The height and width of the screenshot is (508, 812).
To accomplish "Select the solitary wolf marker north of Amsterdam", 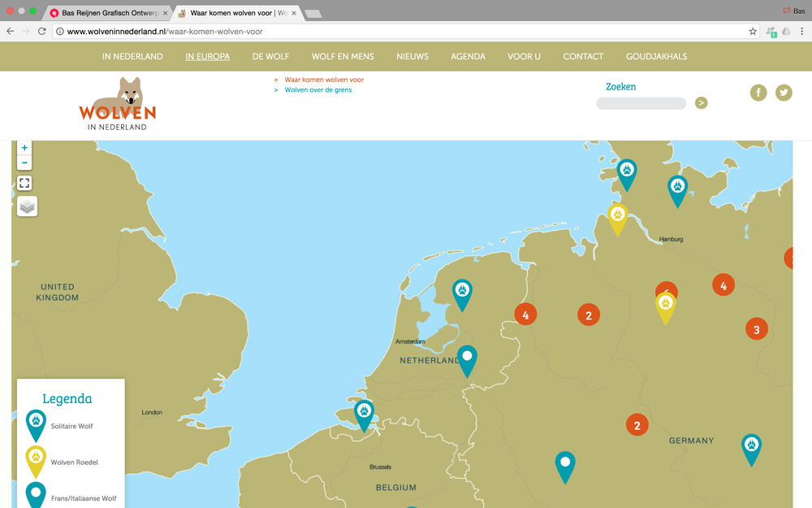I will click(462, 291).
